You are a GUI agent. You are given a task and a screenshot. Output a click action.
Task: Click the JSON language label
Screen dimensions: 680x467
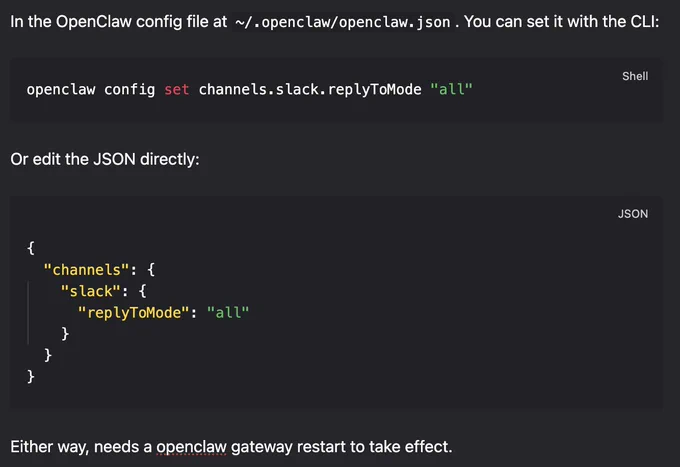[633, 214]
